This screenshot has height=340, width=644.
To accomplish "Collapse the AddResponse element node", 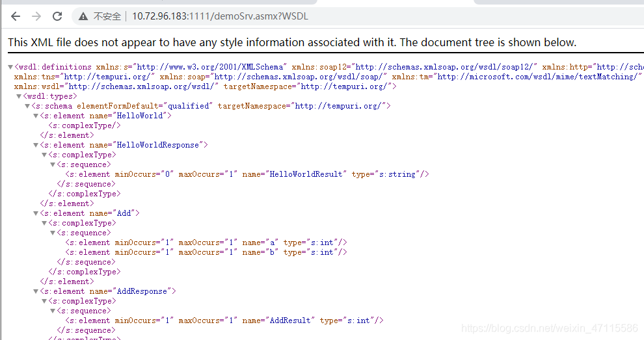I will 36,291.
